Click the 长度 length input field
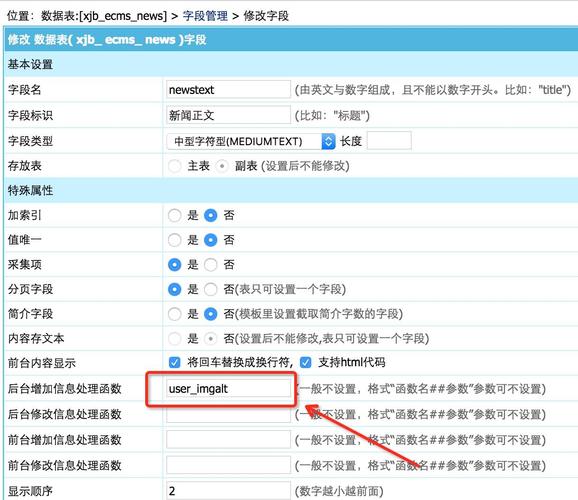This screenshot has height=500, width=578. click(389, 140)
